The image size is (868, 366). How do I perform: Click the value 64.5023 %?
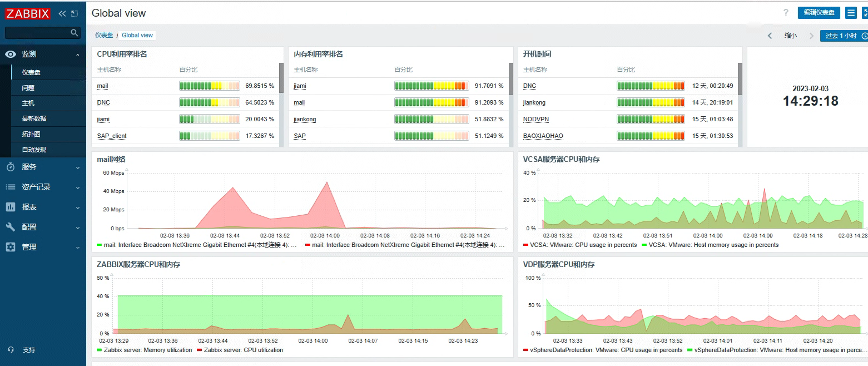260,103
